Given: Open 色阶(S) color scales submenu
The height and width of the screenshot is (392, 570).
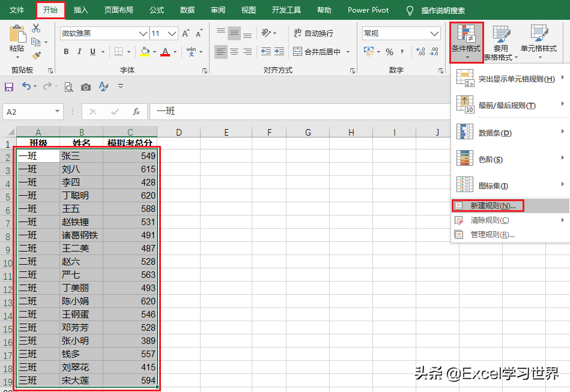Looking at the screenshot, I should click(510, 158).
